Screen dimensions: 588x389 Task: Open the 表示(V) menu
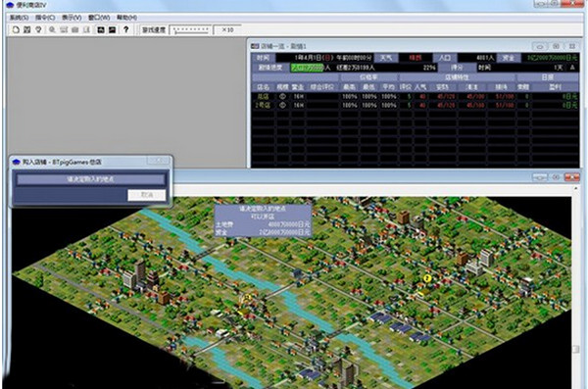[x=72, y=18]
